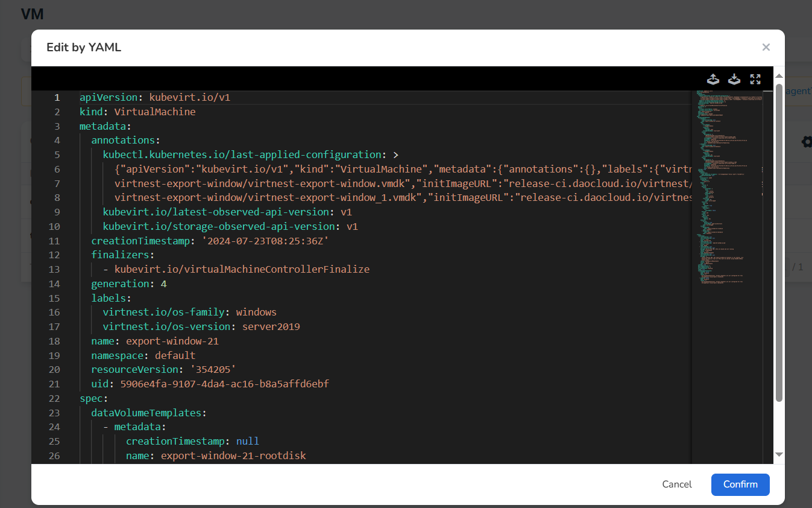This screenshot has height=508, width=812.
Task: Click the Edit by YAML dialog title
Action: click(84, 47)
